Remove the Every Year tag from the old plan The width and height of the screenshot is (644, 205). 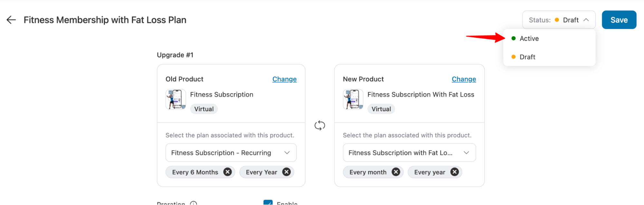pos(286,172)
